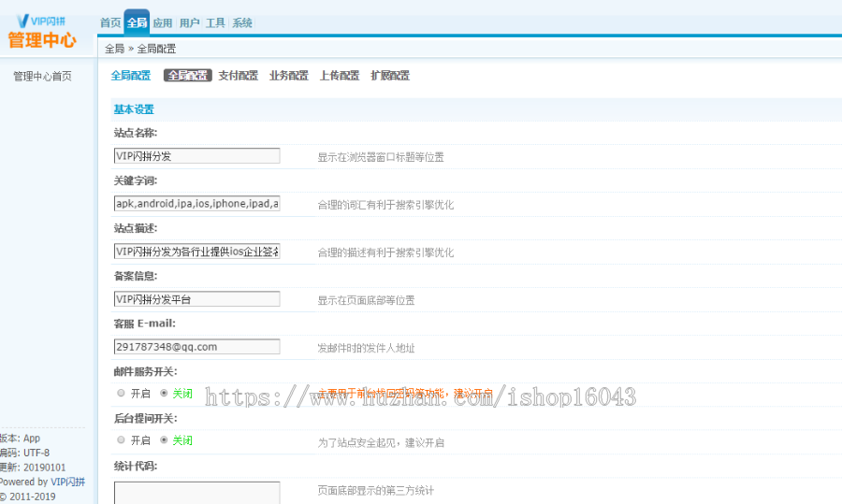Screen dimensions: 842x504
Task: Switch to the 应用 navigation tab
Action: (163, 23)
